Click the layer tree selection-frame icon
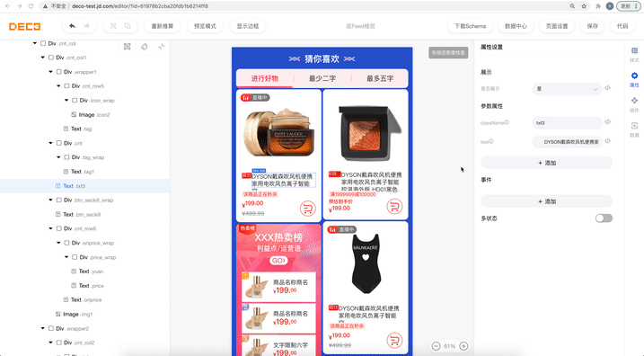Screen dimensions: 644x356 pyautogui.click(x=128, y=47)
